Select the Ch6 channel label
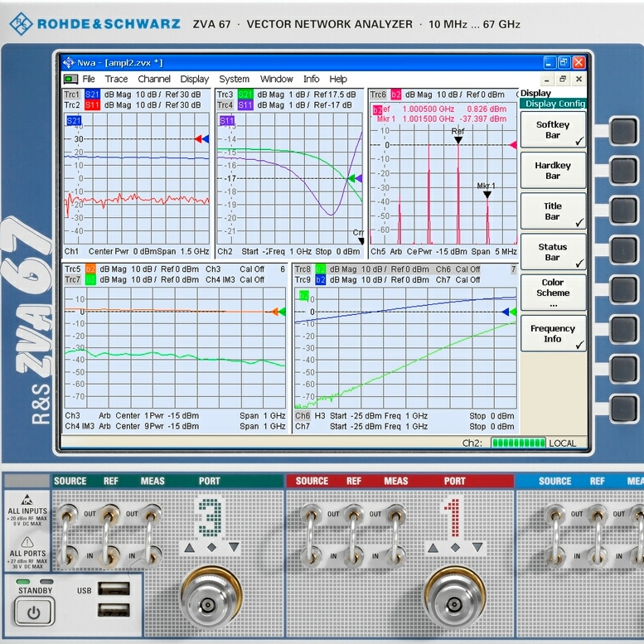Screen dimensions: 644x644 pyautogui.click(x=303, y=416)
